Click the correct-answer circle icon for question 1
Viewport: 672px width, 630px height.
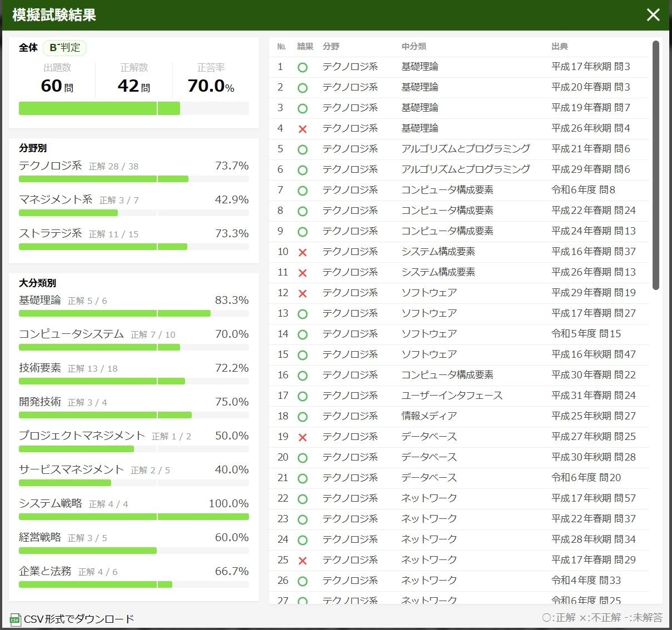(x=302, y=67)
